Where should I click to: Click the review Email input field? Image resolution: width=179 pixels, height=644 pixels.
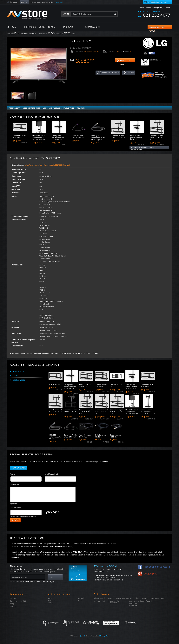60,479
